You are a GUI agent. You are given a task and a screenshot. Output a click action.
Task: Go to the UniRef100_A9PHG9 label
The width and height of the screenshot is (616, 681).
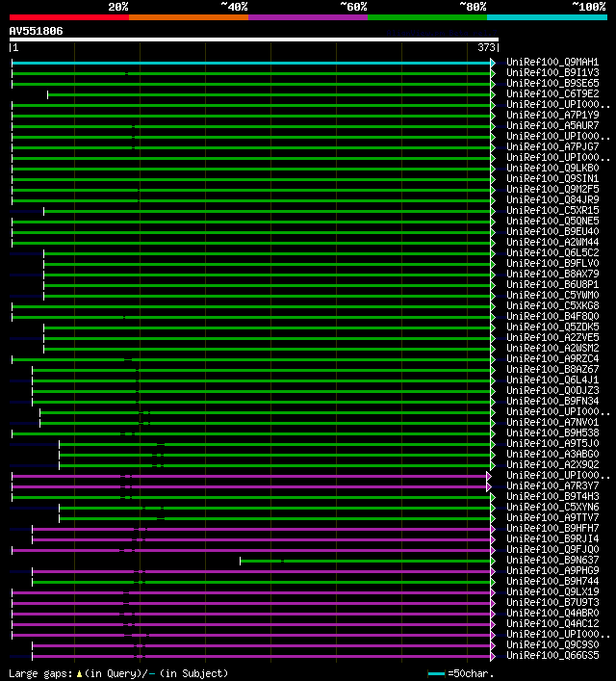552,570
